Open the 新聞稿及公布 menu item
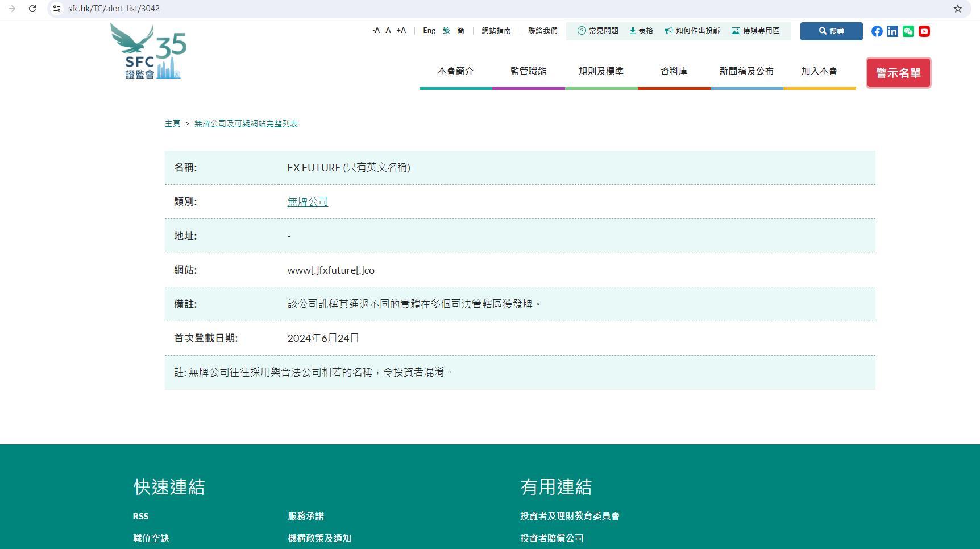980x549 pixels. click(746, 72)
